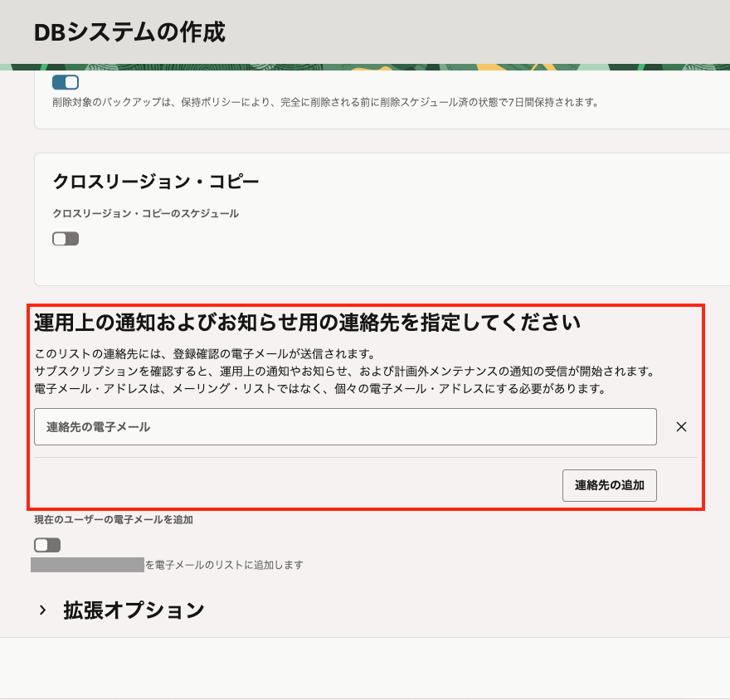
Task: Toggle 現在のユーザーの電子メールを追加 switch on
Action: click(47, 545)
